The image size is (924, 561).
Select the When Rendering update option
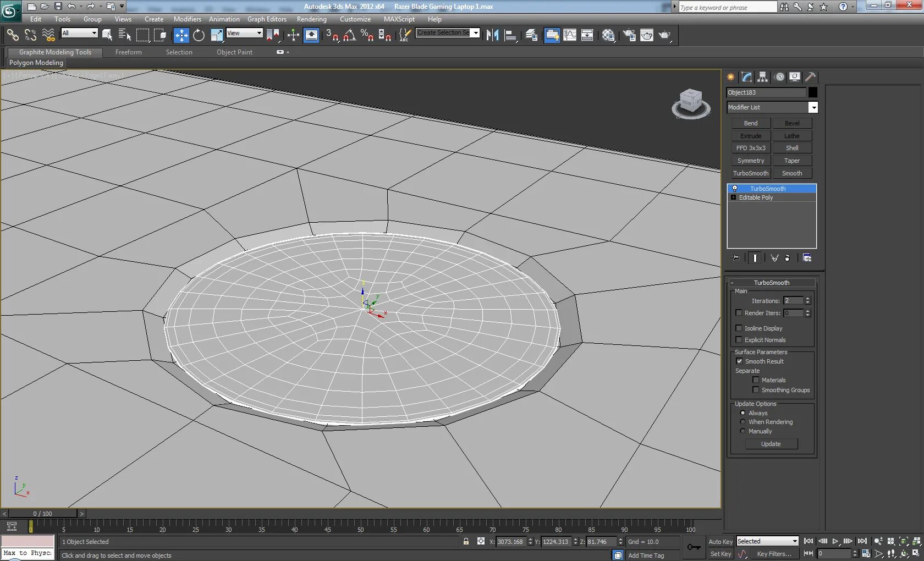click(743, 422)
